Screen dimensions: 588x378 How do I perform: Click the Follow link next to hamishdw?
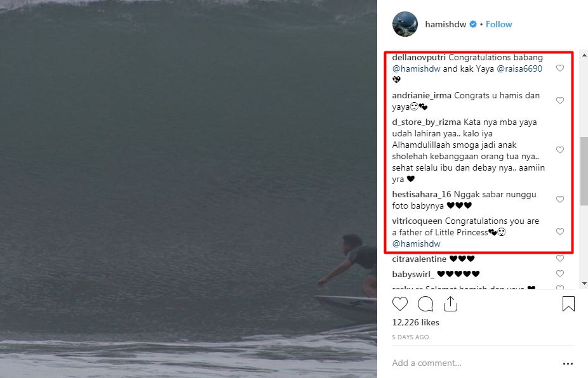(498, 24)
